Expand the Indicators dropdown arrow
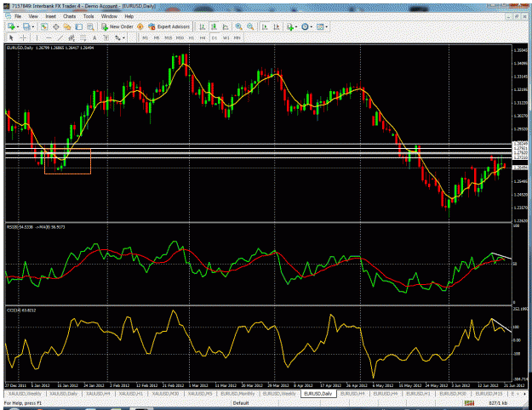This screenshot has height=410, width=532. pos(296,26)
